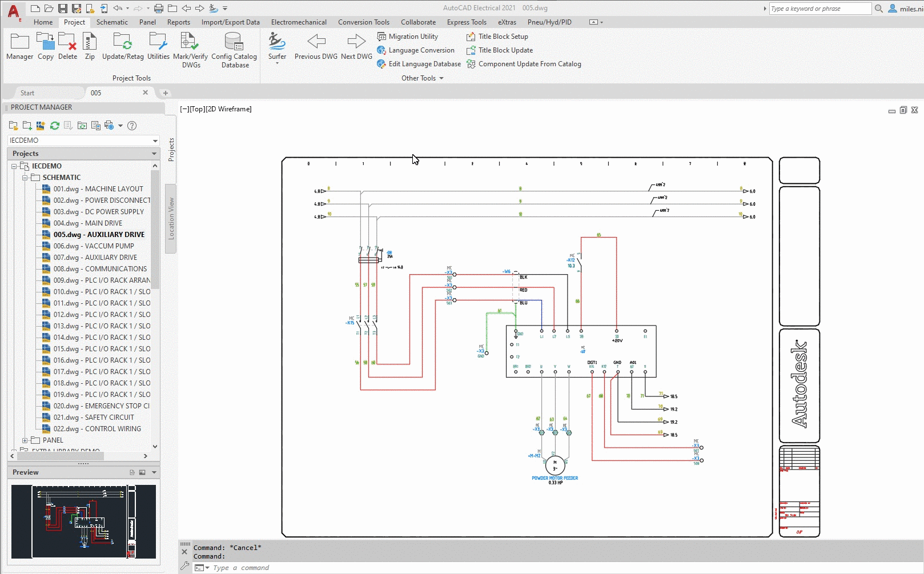This screenshot has width=924, height=574.
Task: Open Config Catalog Database
Action: [x=234, y=50]
